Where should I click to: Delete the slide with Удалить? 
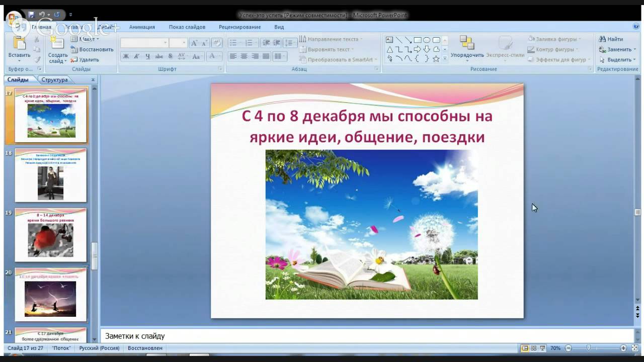coord(85,59)
